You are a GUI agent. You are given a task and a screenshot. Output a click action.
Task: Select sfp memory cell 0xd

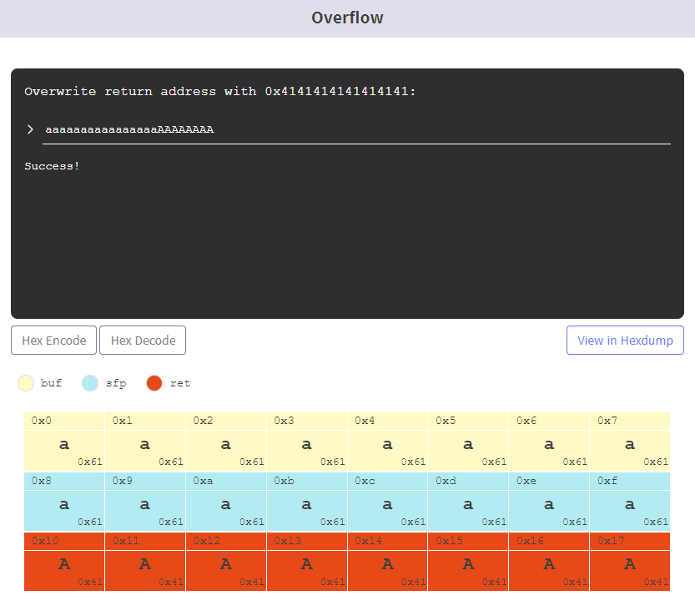(469, 502)
